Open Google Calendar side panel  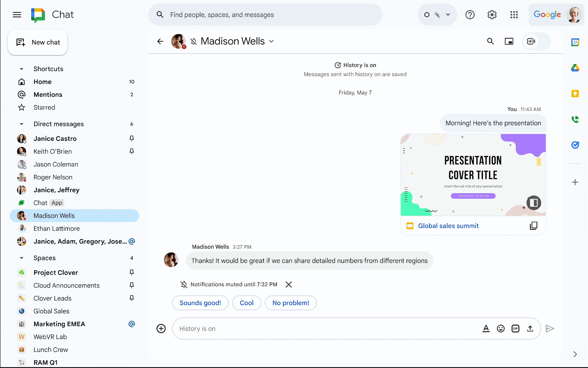point(575,42)
